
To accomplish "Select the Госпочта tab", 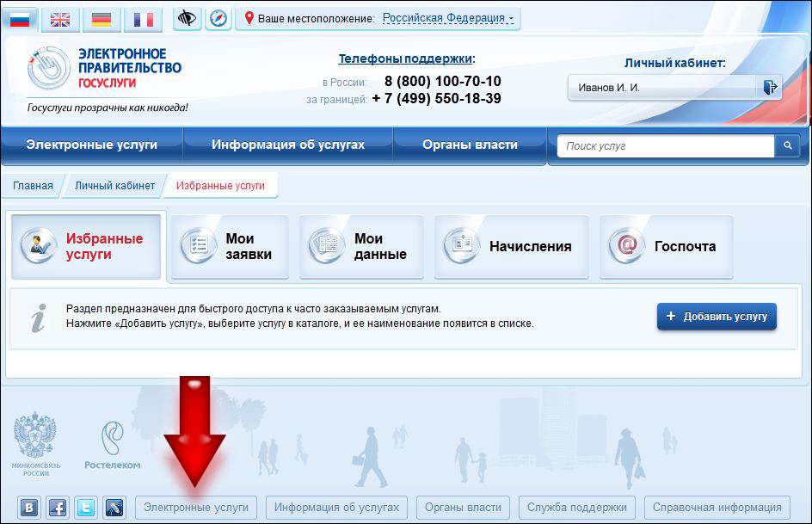I will 667,247.
